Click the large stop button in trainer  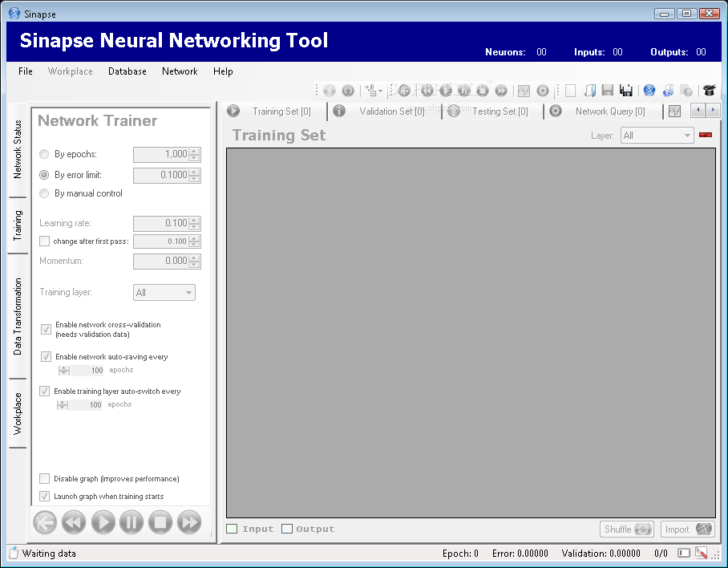coord(160,522)
